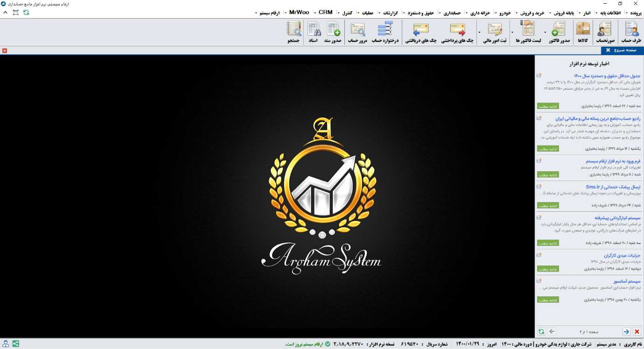Close the news panel with red X

tap(637, 331)
